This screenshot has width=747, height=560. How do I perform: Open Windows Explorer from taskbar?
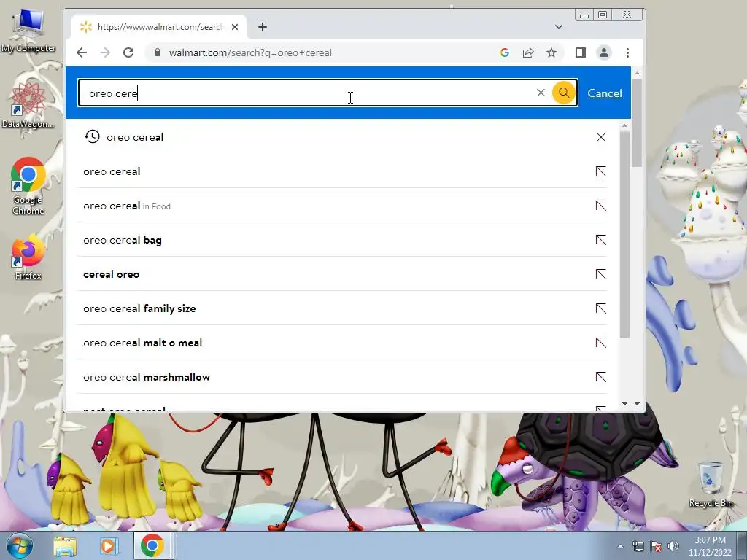65,546
